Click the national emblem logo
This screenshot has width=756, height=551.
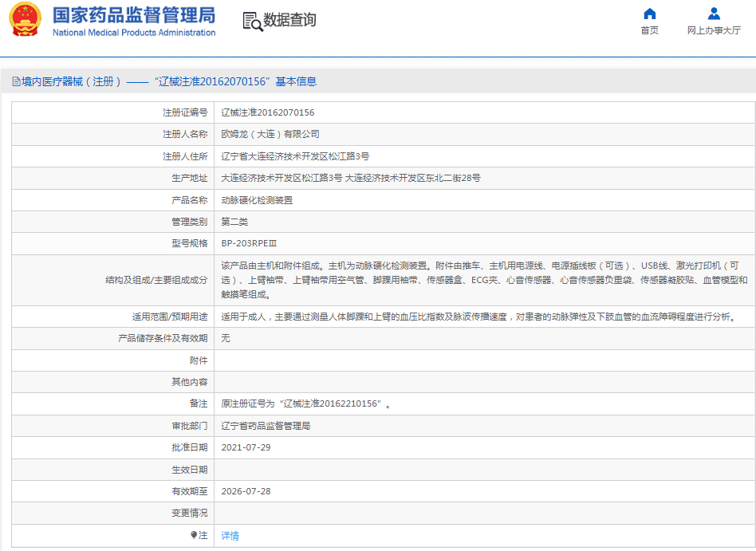(24, 20)
